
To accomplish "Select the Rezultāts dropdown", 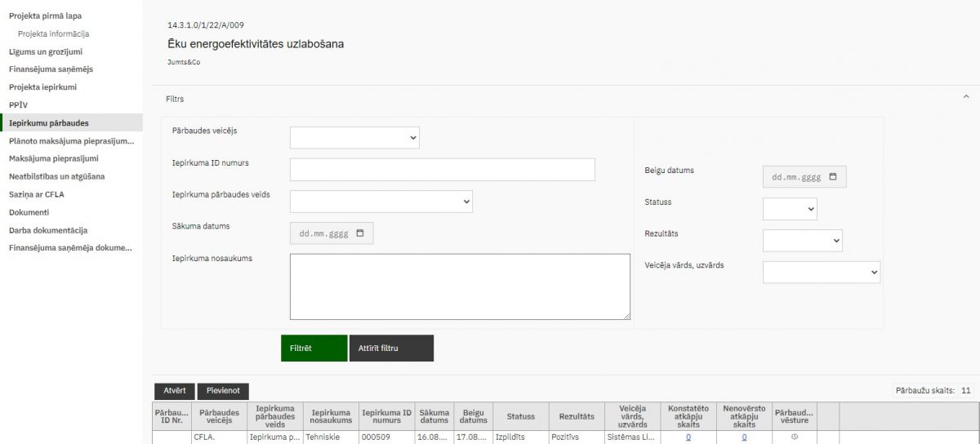I will [x=802, y=241].
